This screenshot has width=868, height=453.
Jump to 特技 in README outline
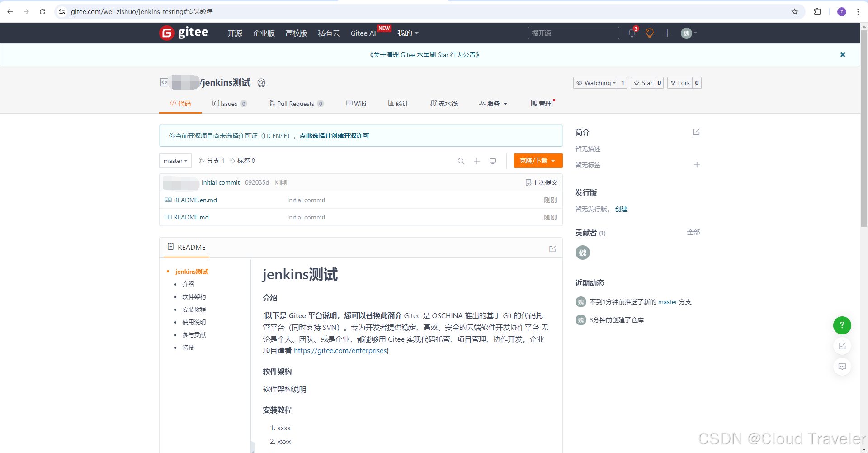[188, 348]
